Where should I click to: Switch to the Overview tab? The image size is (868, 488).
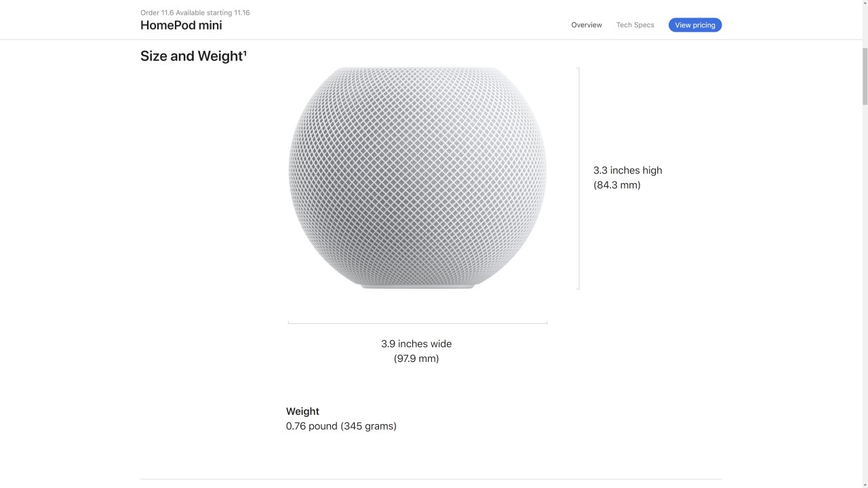click(587, 25)
